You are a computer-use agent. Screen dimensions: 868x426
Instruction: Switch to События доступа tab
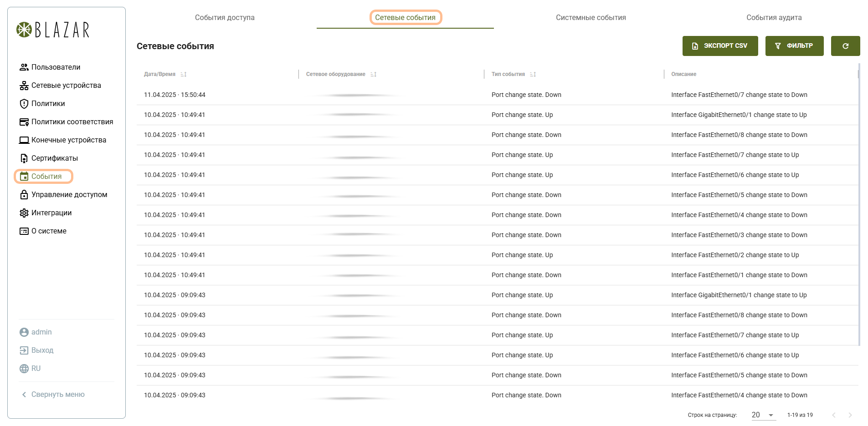click(225, 18)
